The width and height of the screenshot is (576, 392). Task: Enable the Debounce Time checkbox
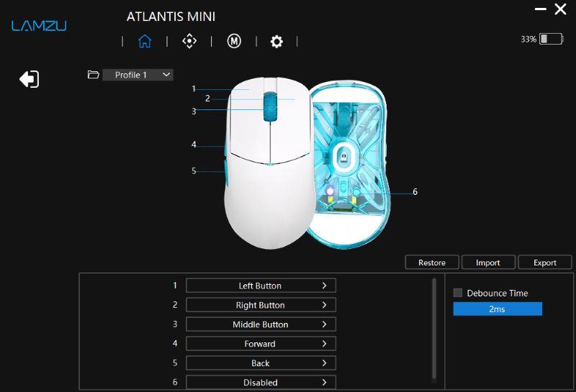tap(458, 293)
